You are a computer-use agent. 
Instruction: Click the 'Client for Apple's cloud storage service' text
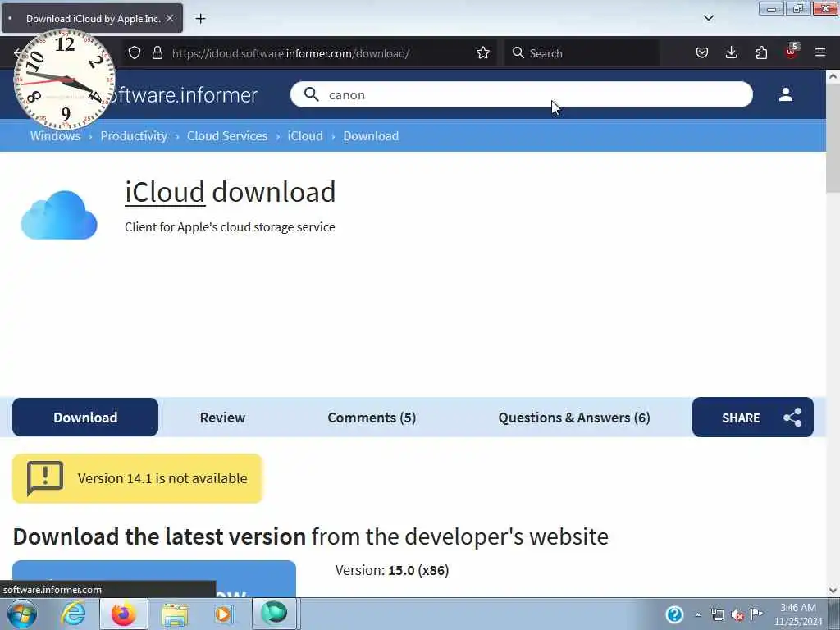(230, 226)
